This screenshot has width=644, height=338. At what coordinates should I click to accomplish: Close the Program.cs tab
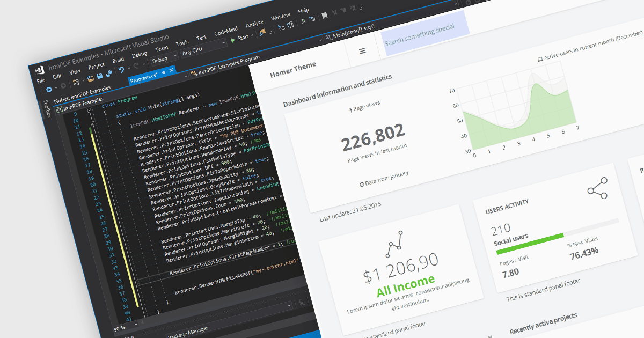(x=172, y=70)
